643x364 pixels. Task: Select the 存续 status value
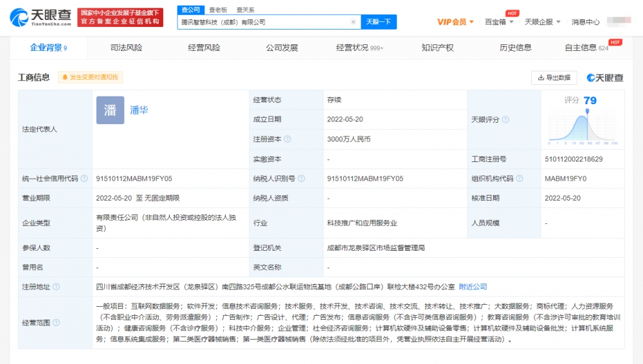334,100
